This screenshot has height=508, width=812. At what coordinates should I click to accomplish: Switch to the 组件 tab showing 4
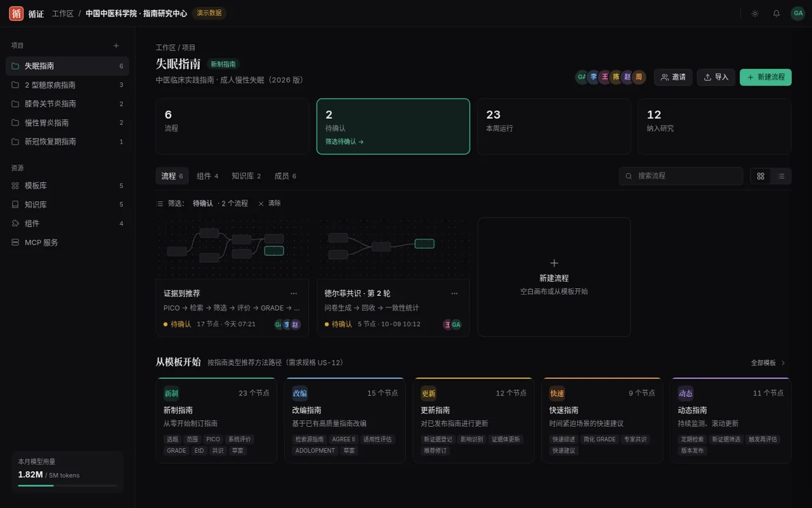pos(207,176)
